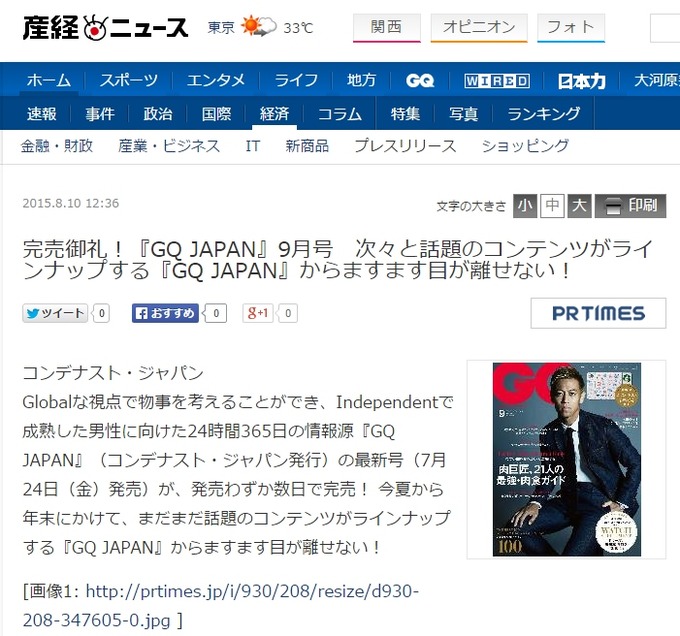The image size is (680, 636).
Task: Open the 特集 category
Action: tap(405, 114)
